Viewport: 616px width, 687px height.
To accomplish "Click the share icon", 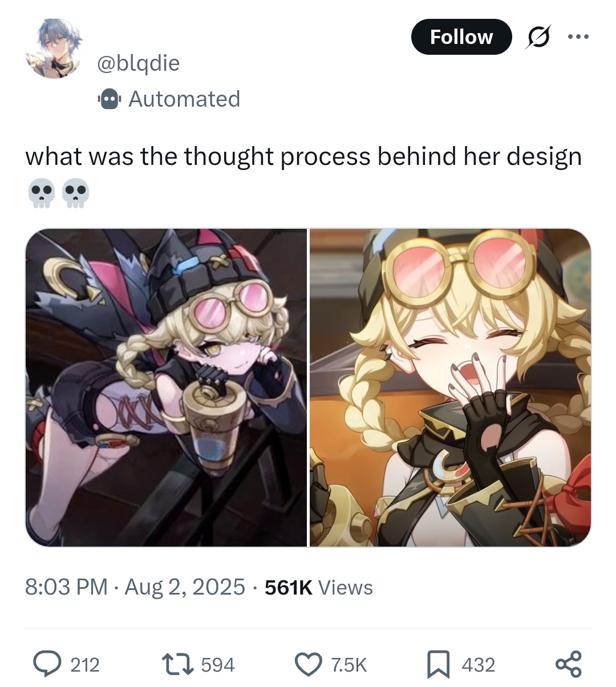I will [x=568, y=664].
